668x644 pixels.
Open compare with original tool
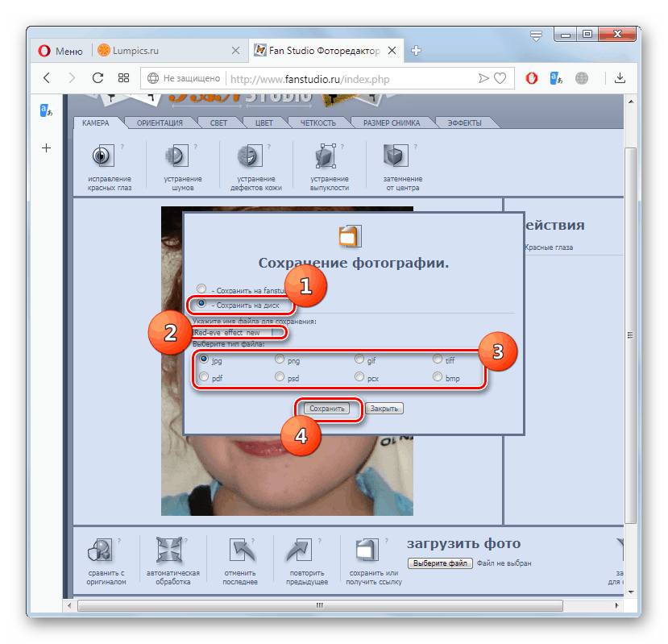100,550
